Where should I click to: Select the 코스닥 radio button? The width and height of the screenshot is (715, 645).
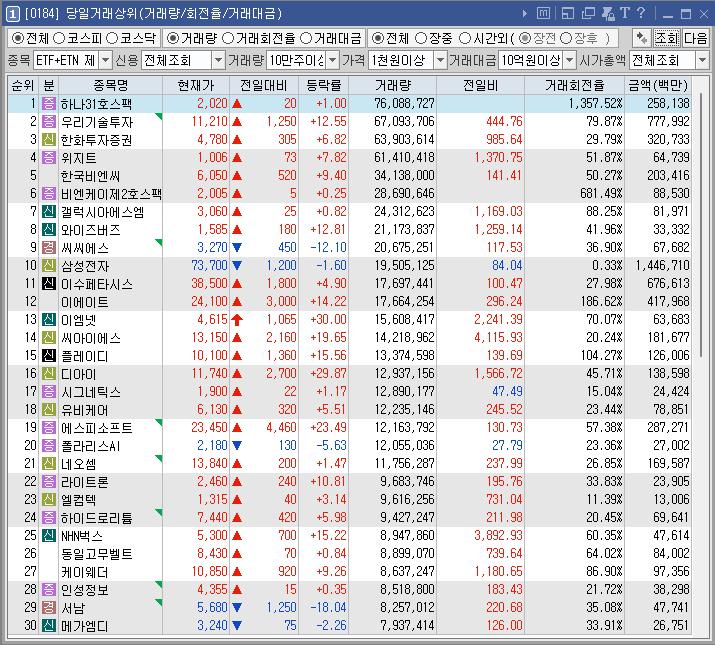tap(112, 38)
